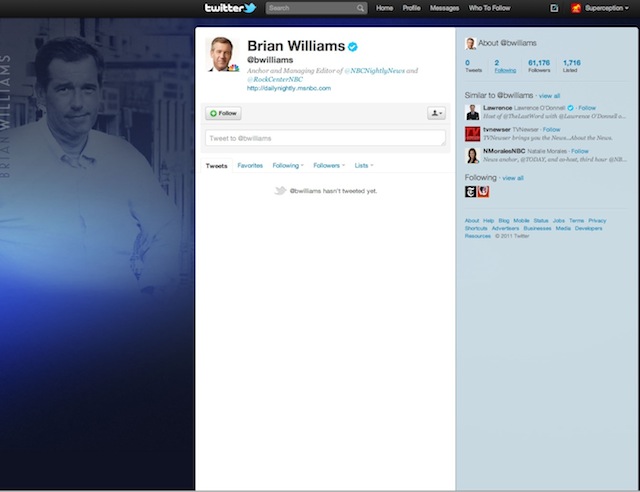This screenshot has height=492, width=640.
Task: Click Lawrence's verified badge icon
Action: coord(570,108)
